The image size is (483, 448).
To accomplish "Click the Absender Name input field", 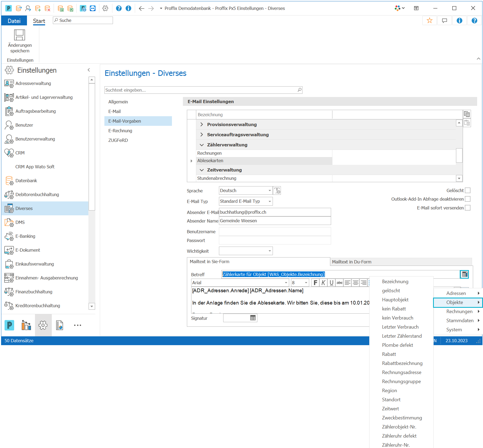I will point(275,221).
